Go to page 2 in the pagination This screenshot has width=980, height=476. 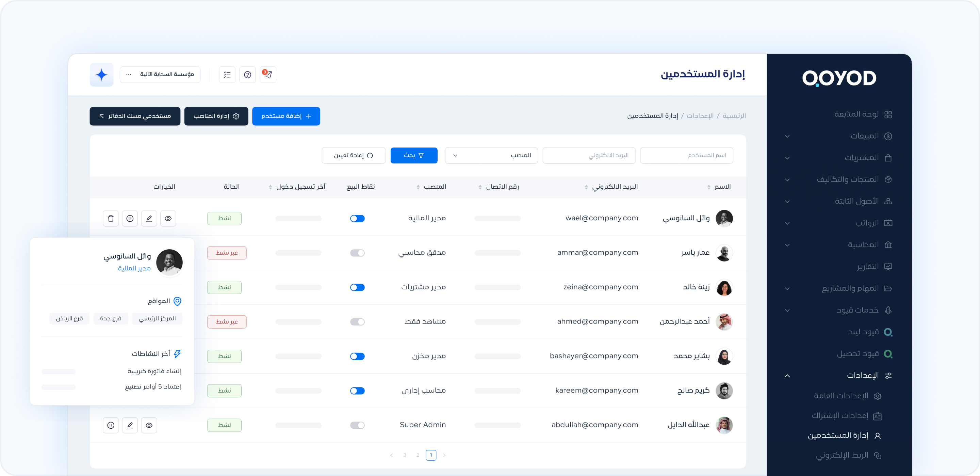[x=418, y=456]
